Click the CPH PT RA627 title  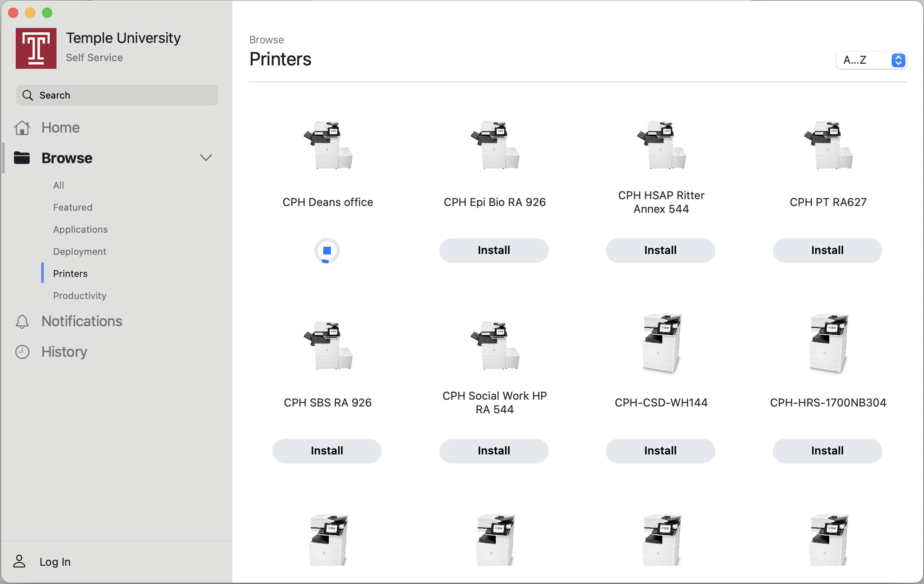(828, 202)
